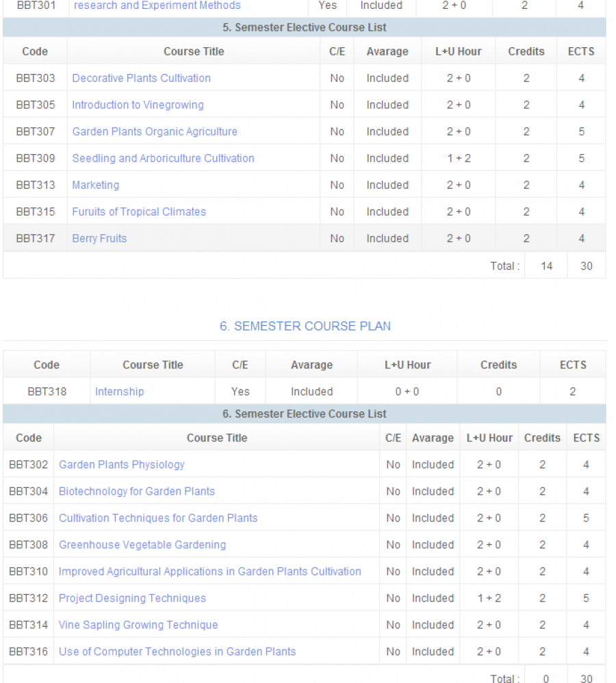Click the ECTS value 2 for Internship
The image size is (616, 683).
point(573,391)
